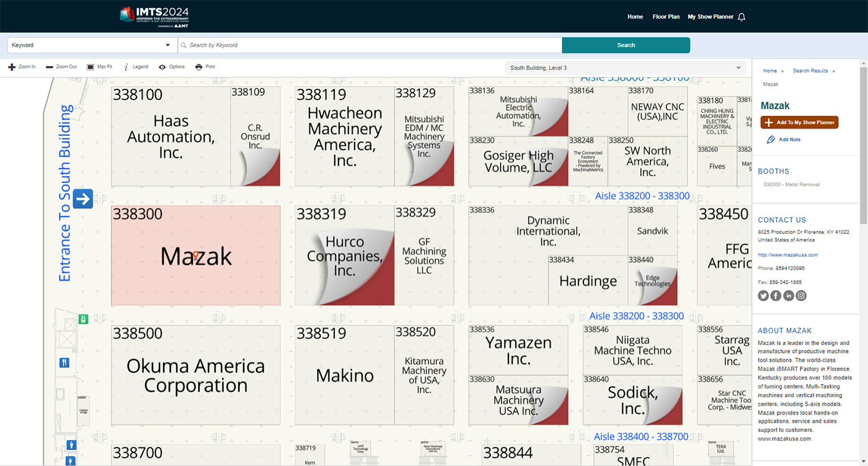Open Mazak's Twitter page icon
The height and width of the screenshot is (466, 868).
coord(763,296)
